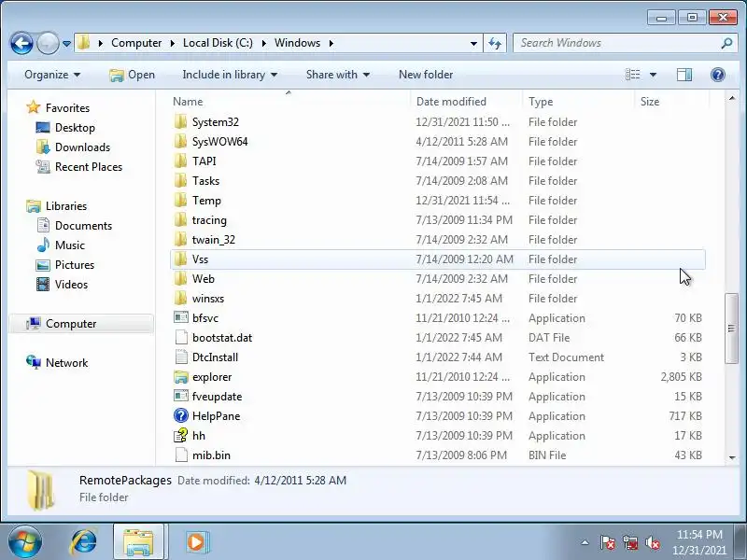The width and height of the screenshot is (747, 560).
Task: Select the mib.bin file icon
Action: (181, 455)
